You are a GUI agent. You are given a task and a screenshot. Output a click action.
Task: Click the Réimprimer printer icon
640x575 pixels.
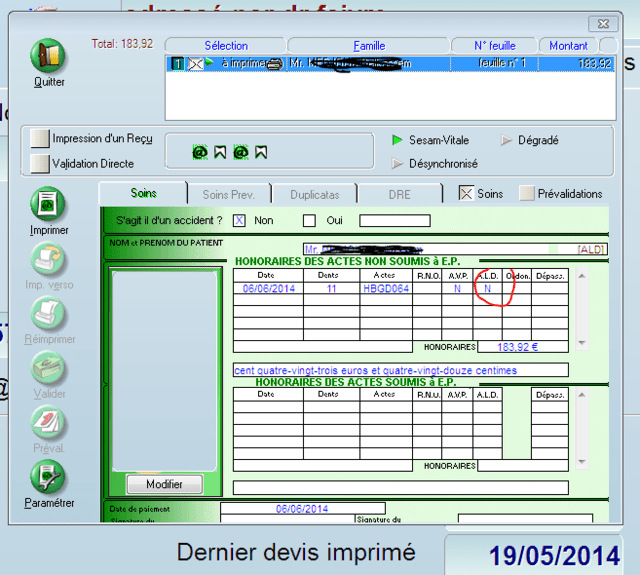pyautogui.click(x=49, y=315)
